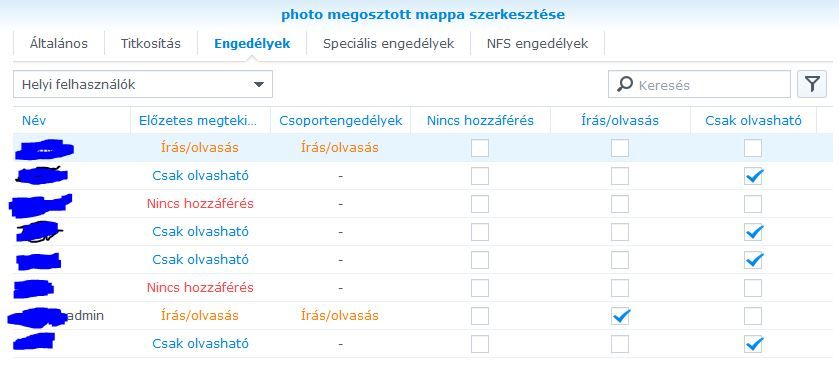
Task: Uncheck Csak olvasható in the second row
Action: (753, 176)
